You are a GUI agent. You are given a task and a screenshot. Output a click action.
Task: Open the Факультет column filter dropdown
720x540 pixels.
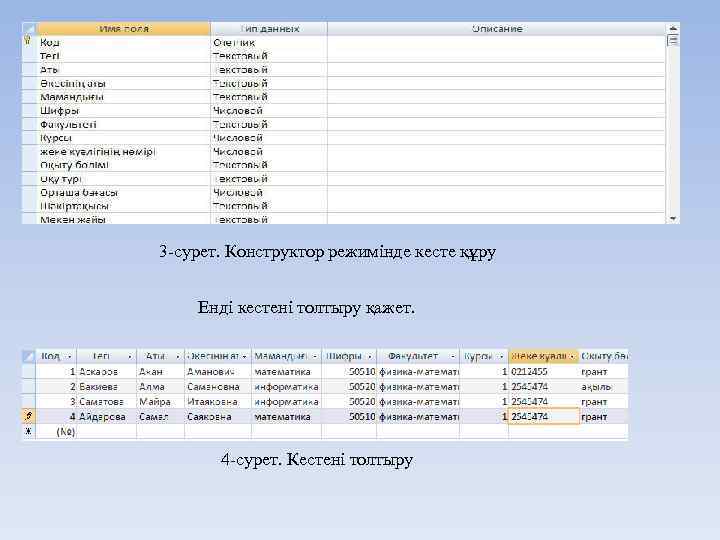(x=453, y=356)
